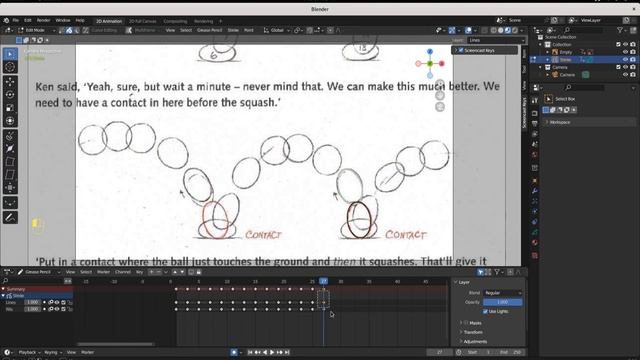
Task: Activate the Shear tool
Action: [x=10, y=175]
